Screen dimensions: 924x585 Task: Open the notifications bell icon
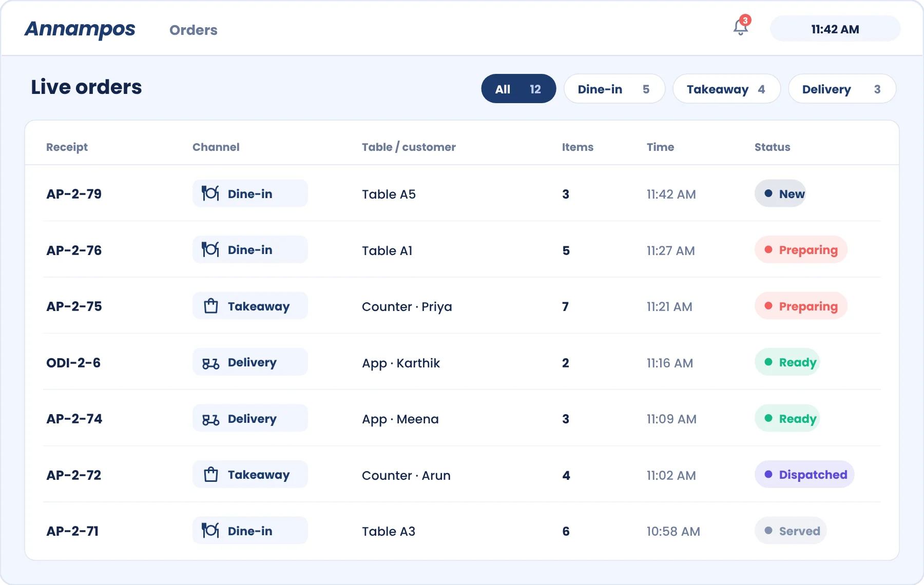pyautogui.click(x=741, y=27)
